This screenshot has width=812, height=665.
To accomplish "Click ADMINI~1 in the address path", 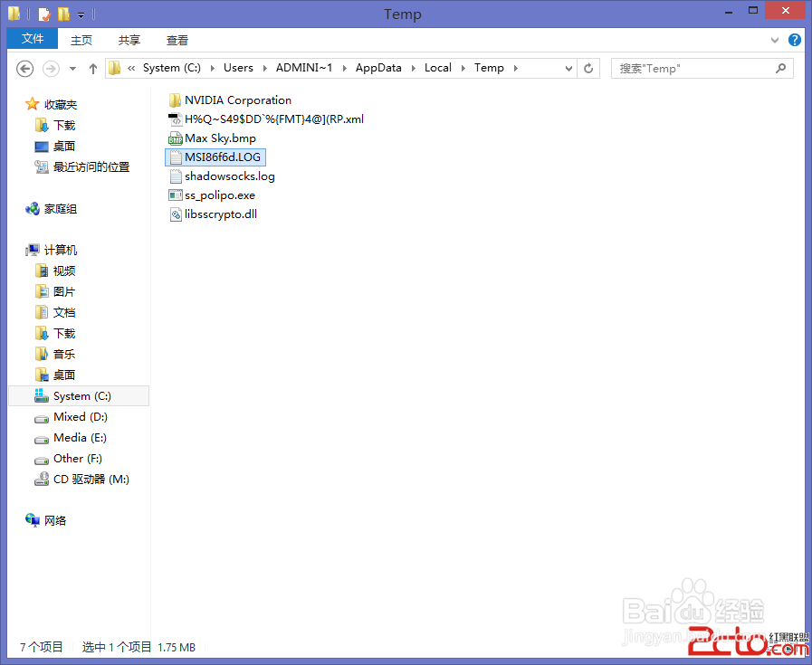I will coord(304,68).
